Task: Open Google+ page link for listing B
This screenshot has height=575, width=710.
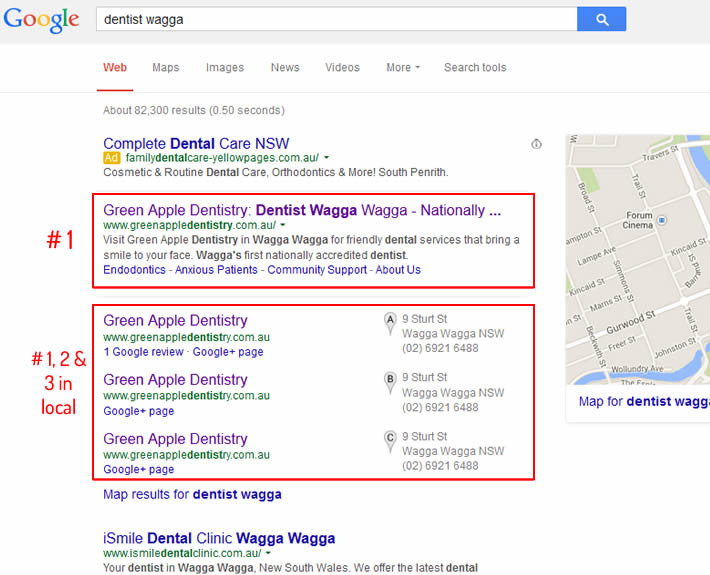Action: point(139,411)
